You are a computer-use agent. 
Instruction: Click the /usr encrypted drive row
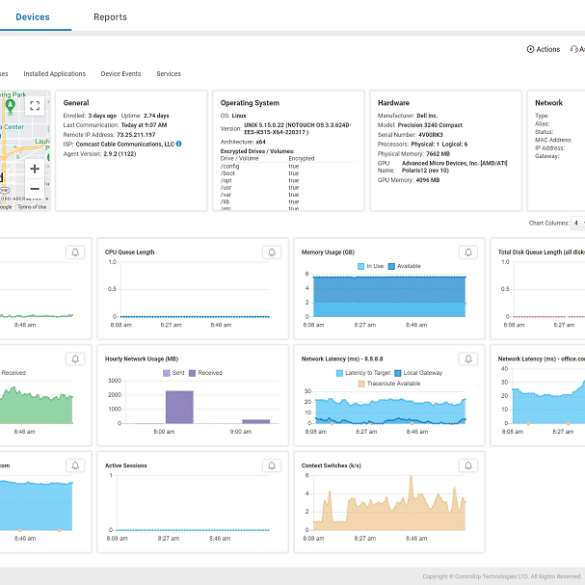(x=288, y=187)
